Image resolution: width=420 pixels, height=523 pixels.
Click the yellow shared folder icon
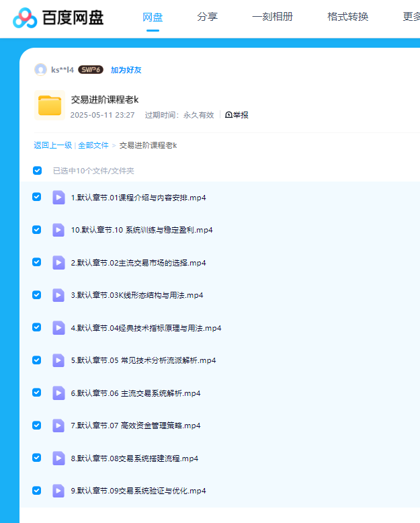(x=50, y=106)
